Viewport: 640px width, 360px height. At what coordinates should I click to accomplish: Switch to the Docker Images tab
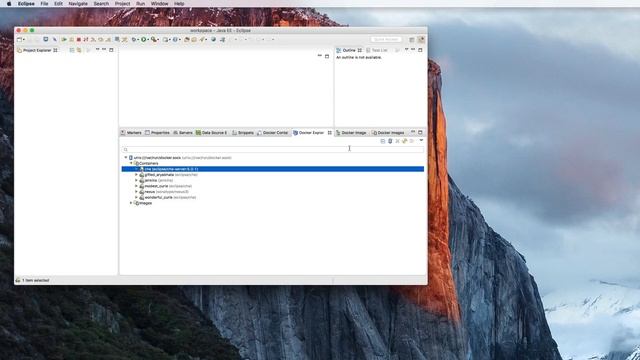(388, 133)
